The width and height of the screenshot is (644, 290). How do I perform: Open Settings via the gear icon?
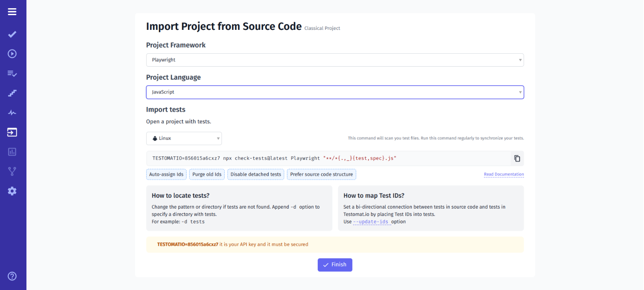click(12, 190)
